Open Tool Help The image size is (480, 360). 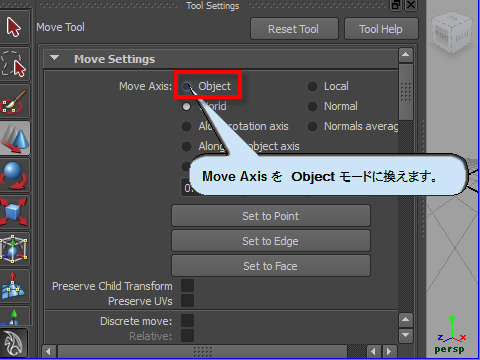tap(381, 29)
